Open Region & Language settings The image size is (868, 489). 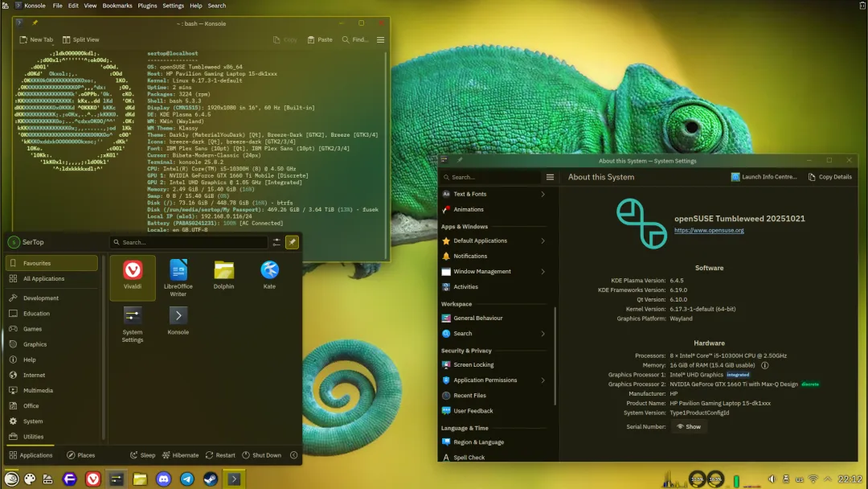coord(494,442)
